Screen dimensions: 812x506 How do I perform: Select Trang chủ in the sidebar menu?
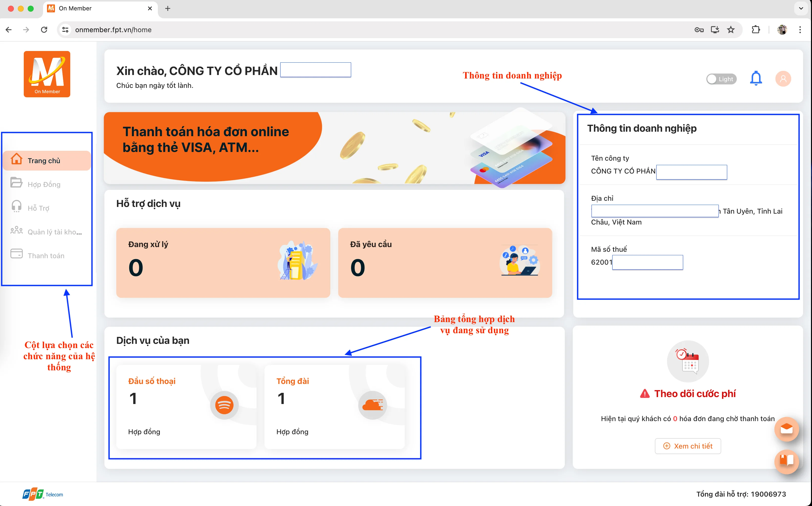click(x=44, y=160)
